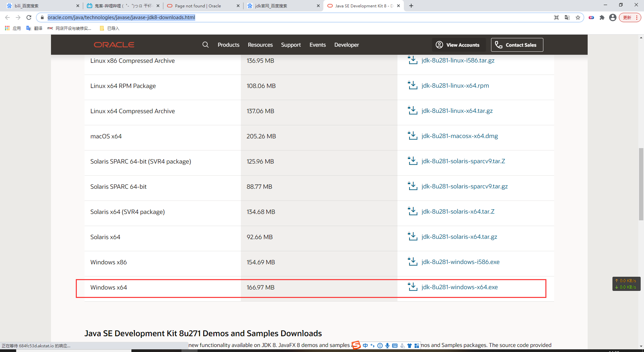Reload the page with refresh icon
Viewport: 644px width, 352px height.
29,17
